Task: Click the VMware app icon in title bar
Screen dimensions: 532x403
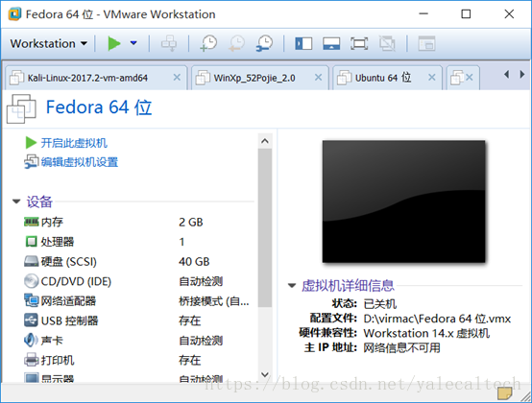Action: [x=14, y=14]
